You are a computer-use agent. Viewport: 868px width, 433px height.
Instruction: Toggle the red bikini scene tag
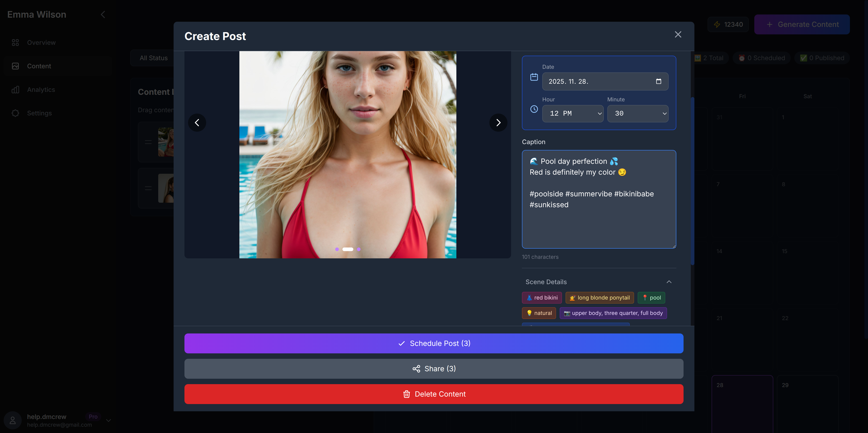(x=542, y=297)
